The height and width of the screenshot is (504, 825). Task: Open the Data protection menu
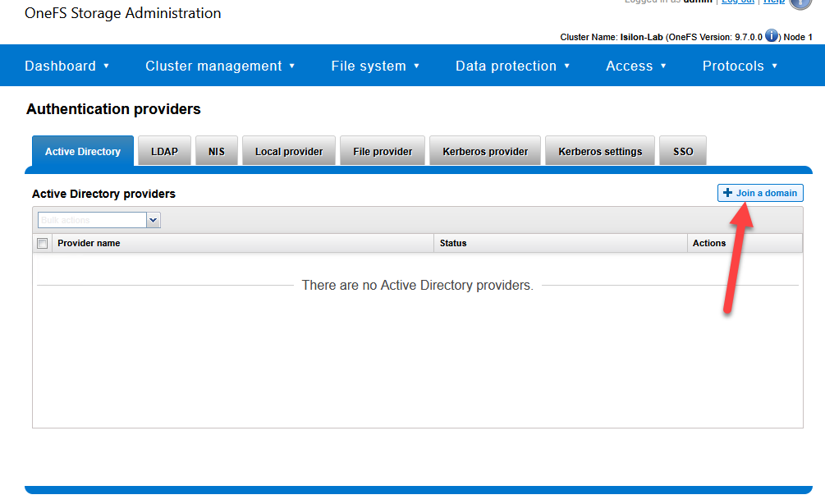point(513,66)
